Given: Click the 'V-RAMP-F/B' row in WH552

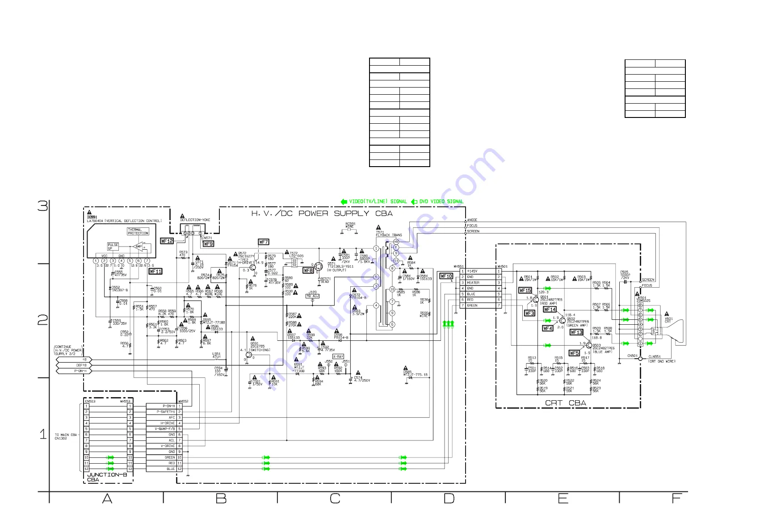Looking at the screenshot, I should coord(164,429).
